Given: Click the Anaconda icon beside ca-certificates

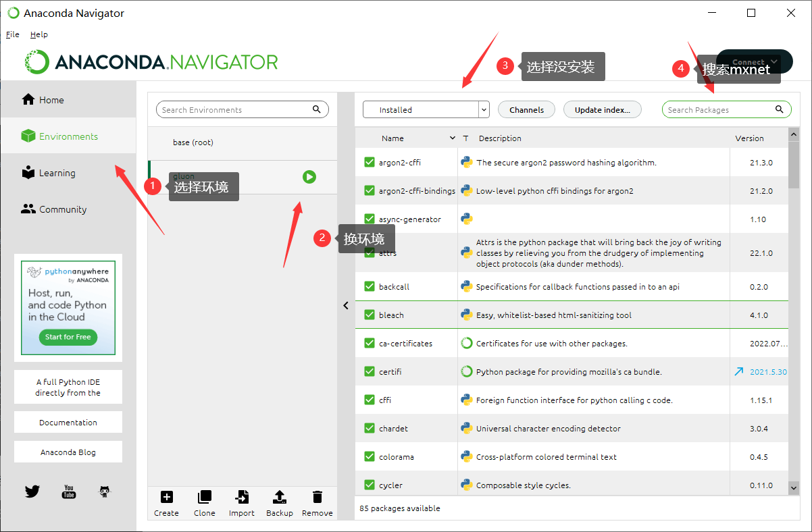Looking at the screenshot, I should pos(466,343).
